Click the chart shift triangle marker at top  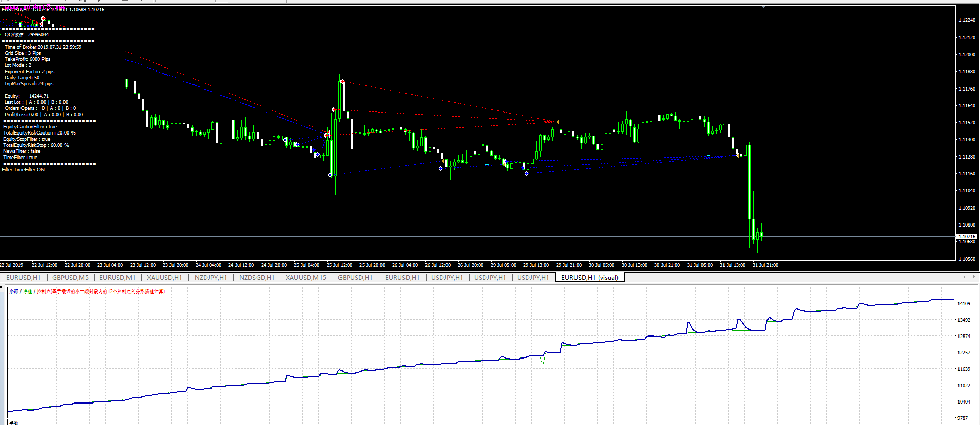click(763, 7)
